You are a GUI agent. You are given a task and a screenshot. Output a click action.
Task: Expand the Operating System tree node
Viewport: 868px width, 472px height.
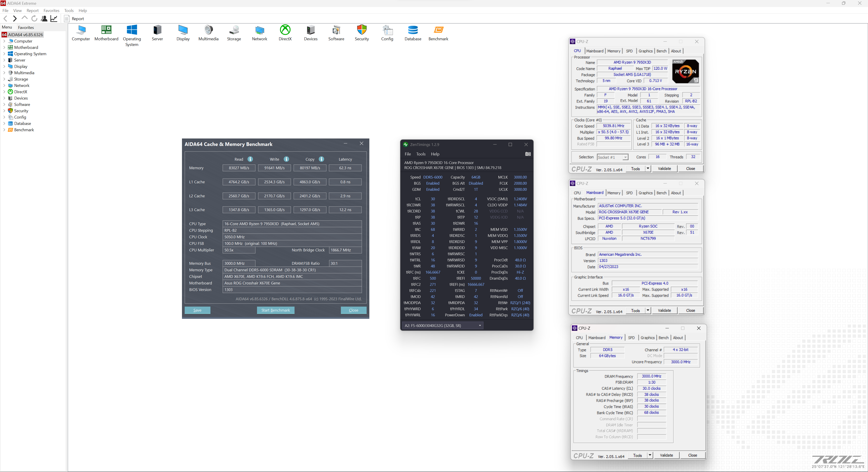4,54
